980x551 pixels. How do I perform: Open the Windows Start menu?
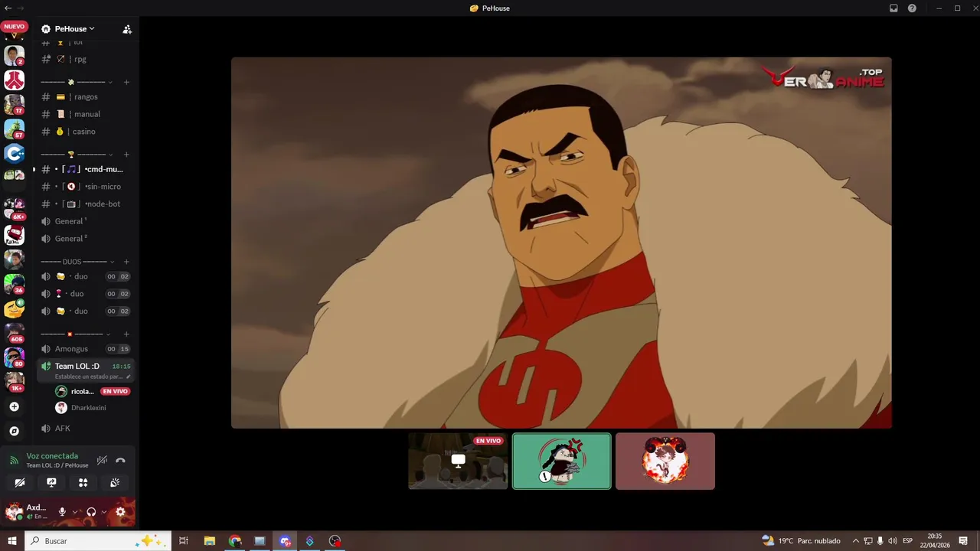[x=12, y=541]
